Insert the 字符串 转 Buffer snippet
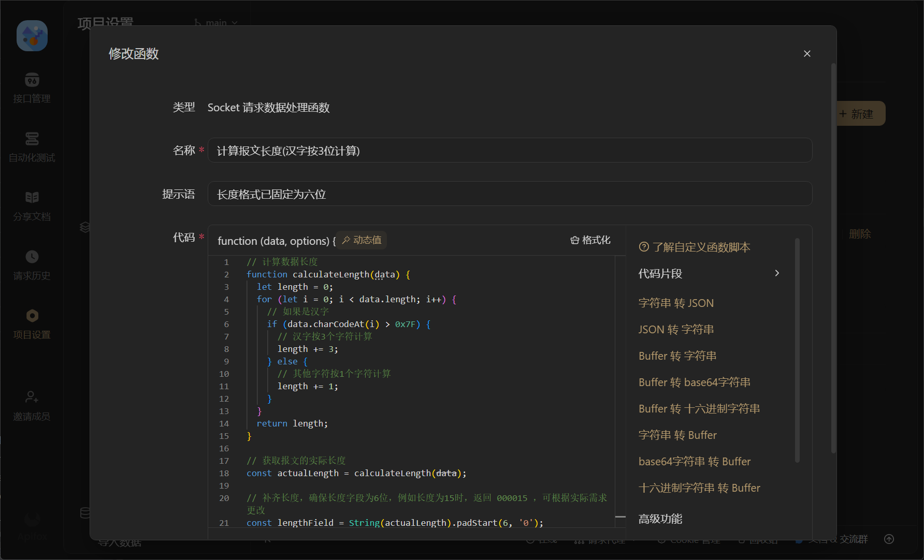Screen dimensions: 924x560 click(677, 435)
